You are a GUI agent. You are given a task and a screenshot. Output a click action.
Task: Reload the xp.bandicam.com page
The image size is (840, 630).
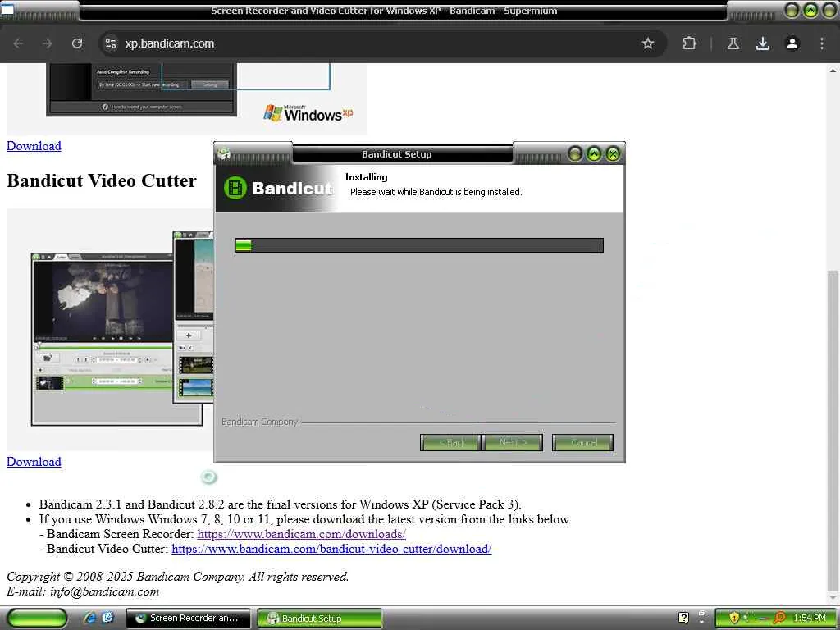pos(76,43)
